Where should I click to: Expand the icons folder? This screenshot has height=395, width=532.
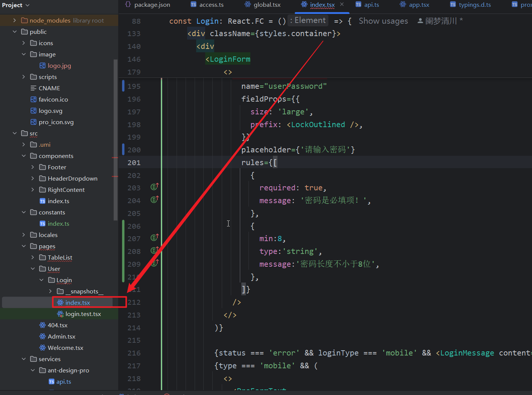click(24, 43)
